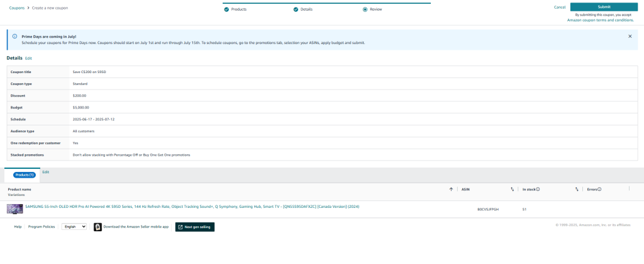The height and width of the screenshot is (264, 644).
Task: Sort by Product name arrow icon
Action: 451,189
